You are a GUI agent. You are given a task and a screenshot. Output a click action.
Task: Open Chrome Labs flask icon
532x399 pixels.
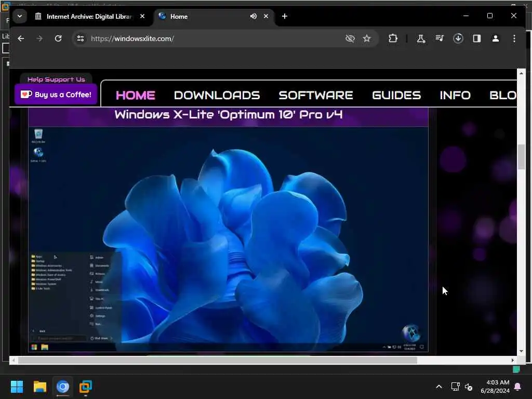(x=421, y=38)
